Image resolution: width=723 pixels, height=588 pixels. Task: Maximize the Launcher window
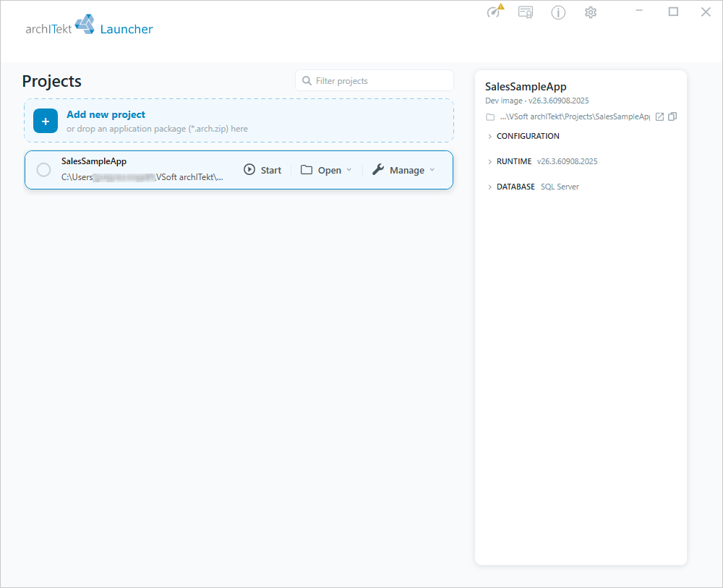click(673, 12)
